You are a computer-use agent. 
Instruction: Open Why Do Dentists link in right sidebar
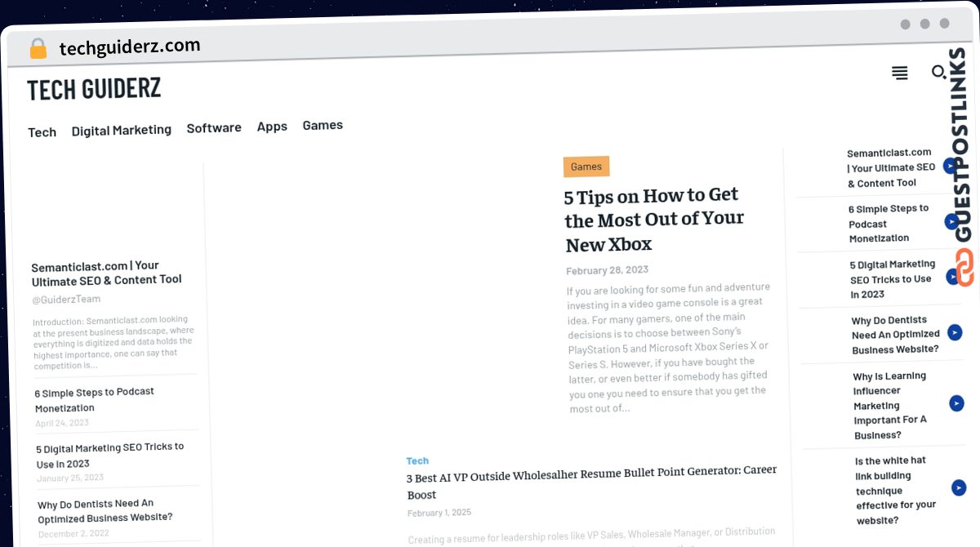(x=895, y=335)
